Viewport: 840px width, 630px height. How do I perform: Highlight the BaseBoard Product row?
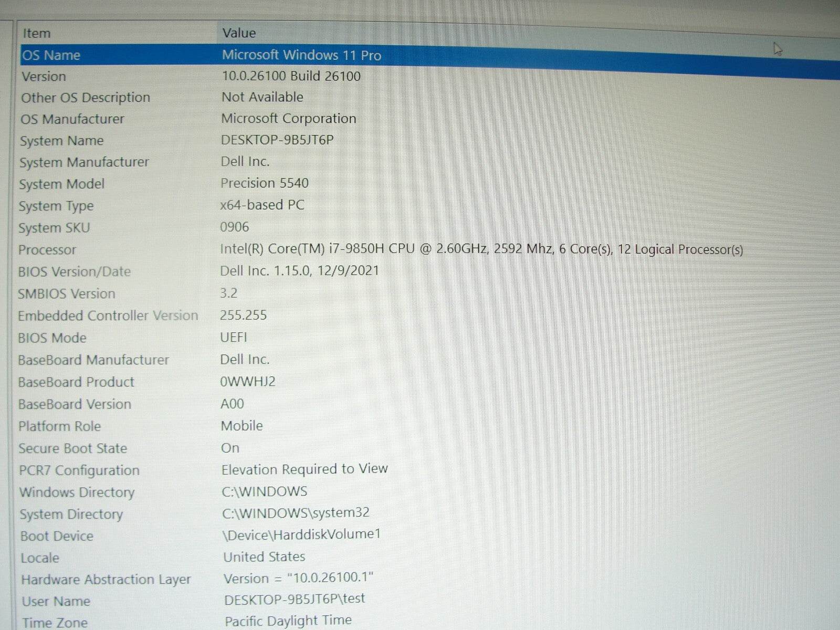click(x=76, y=382)
